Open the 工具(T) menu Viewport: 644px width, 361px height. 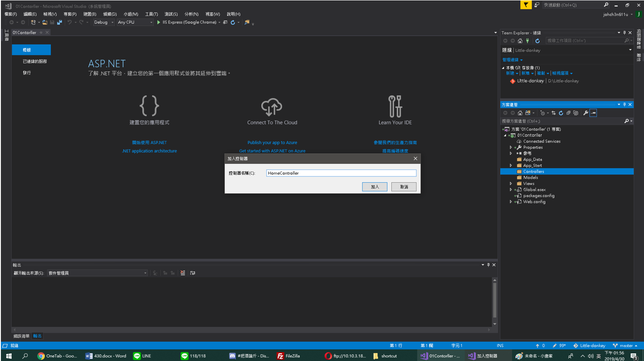point(151,14)
